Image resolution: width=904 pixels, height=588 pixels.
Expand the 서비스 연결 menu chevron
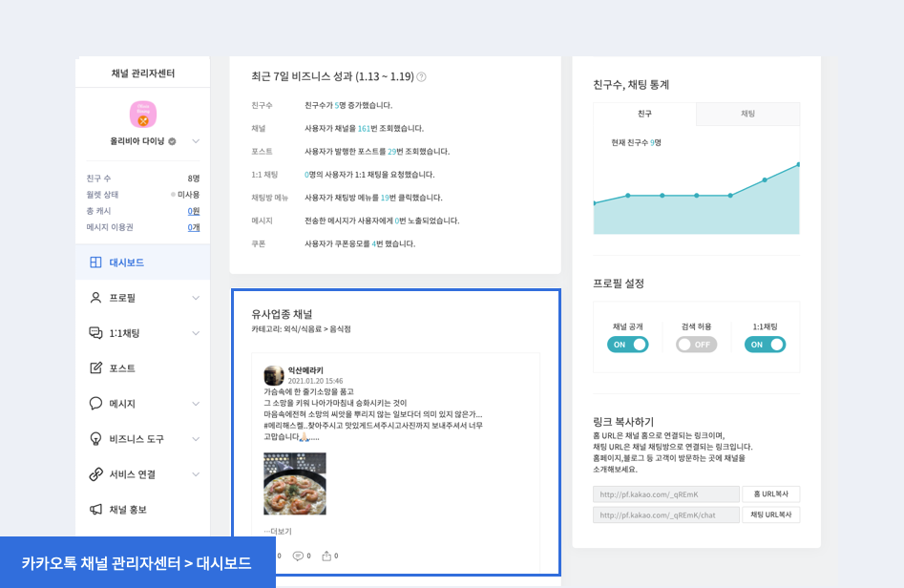196,474
